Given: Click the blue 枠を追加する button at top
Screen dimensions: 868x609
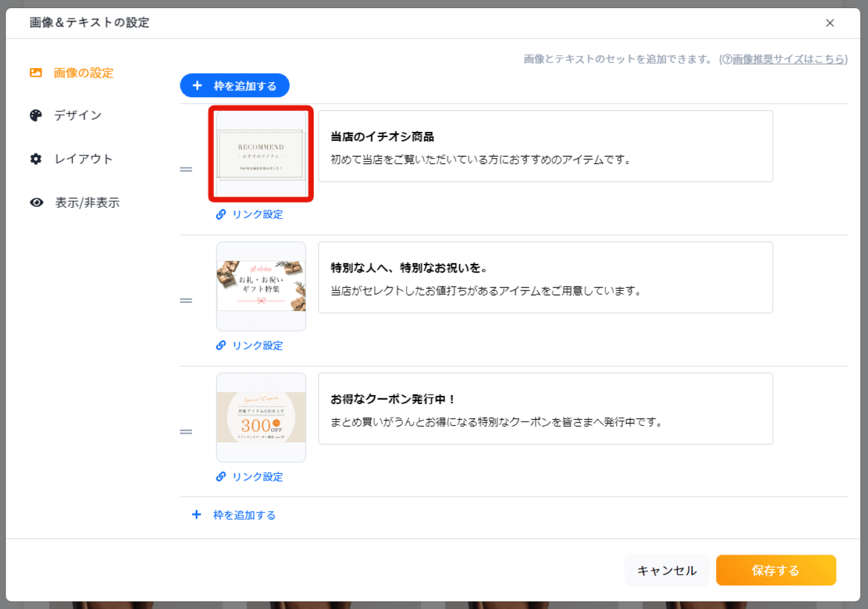Looking at the screenshot, I should 234,85.
